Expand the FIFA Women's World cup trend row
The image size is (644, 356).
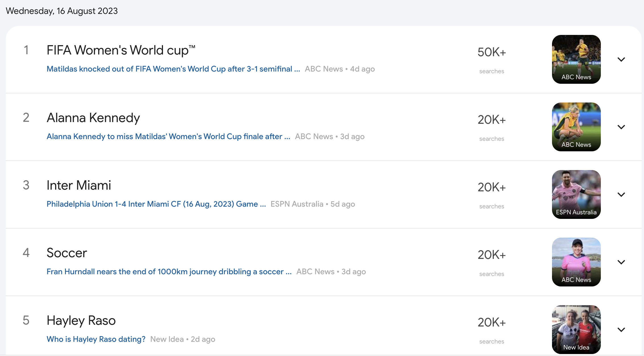(x=621, y=59)
